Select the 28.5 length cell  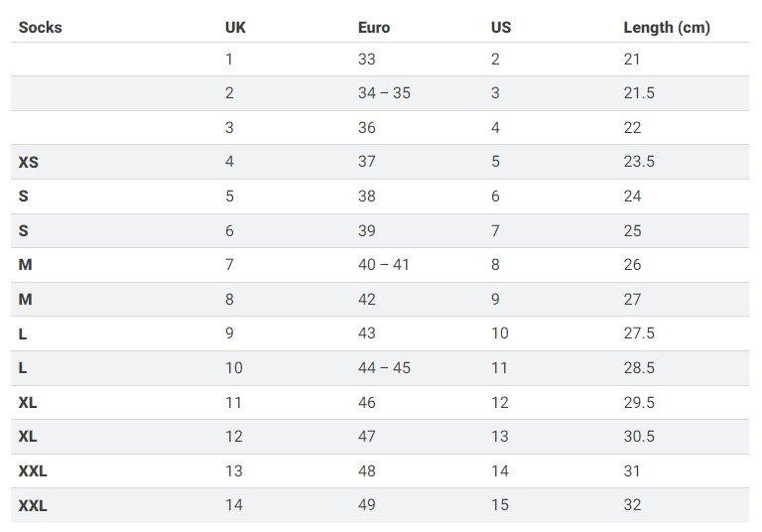(x=639, y=368)
